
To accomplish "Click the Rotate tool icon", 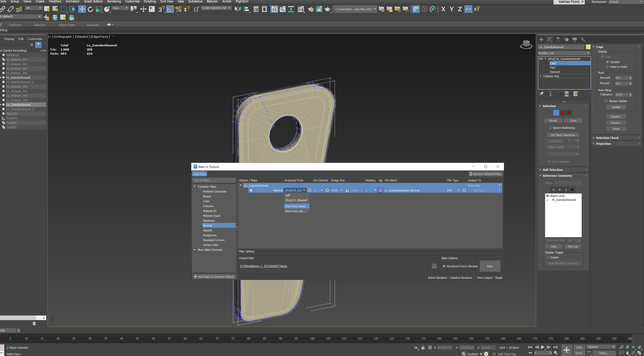I will pos(90,9).
